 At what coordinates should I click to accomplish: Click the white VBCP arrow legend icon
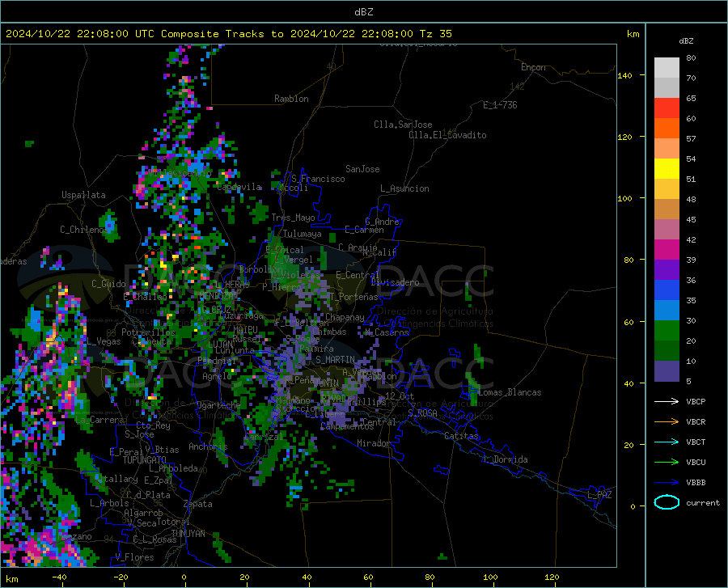pos(667,401)
